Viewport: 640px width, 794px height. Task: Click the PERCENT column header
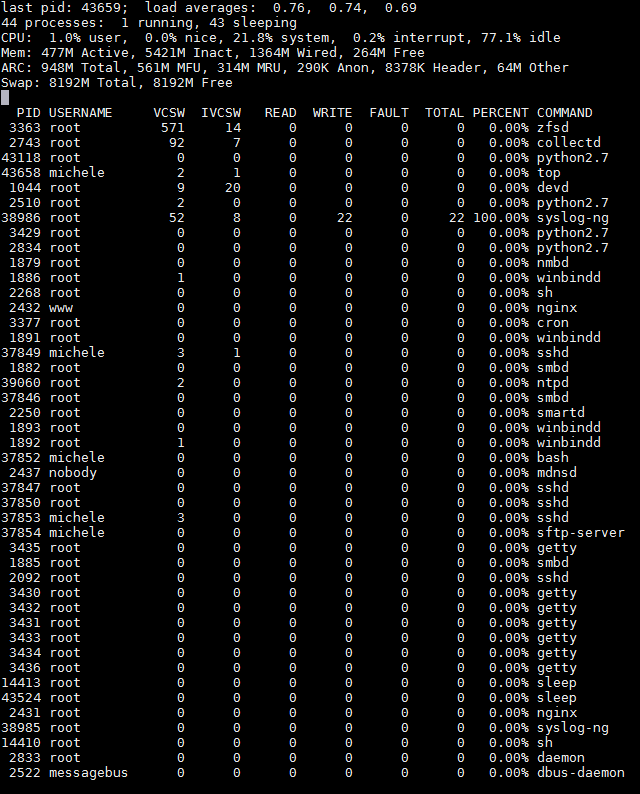pos(500,112)
